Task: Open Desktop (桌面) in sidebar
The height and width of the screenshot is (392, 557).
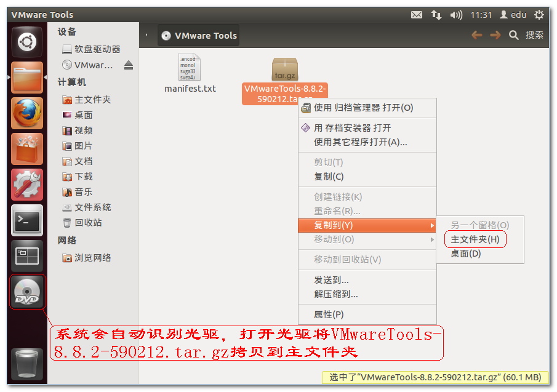Action: pos(78,115)
